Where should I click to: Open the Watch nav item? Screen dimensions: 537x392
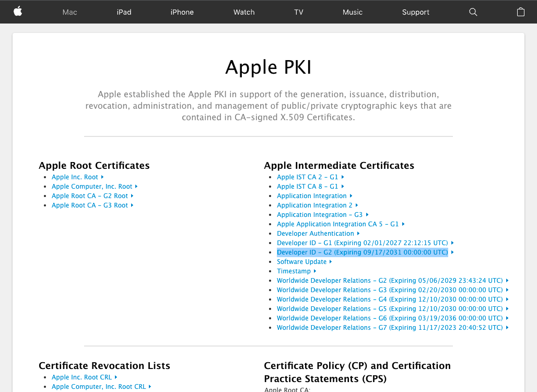(244, 12)
